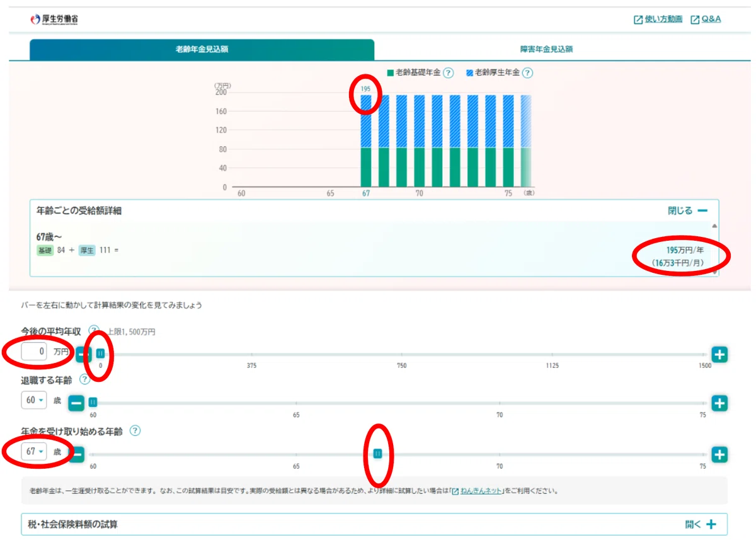This screenshot has height=540, width=756.
Task: Expand 税・社会保険料額の試算 with 開く button
Action: [701, 524]
